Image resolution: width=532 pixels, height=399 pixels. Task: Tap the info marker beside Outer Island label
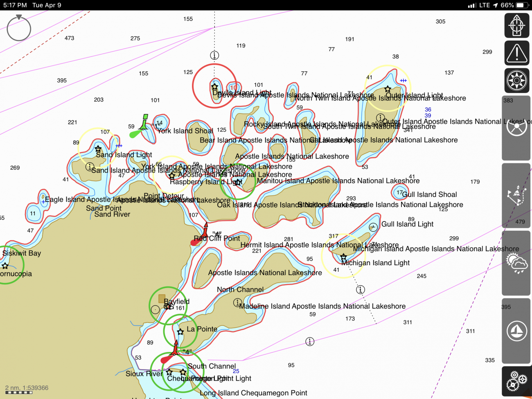coord(380,118)
